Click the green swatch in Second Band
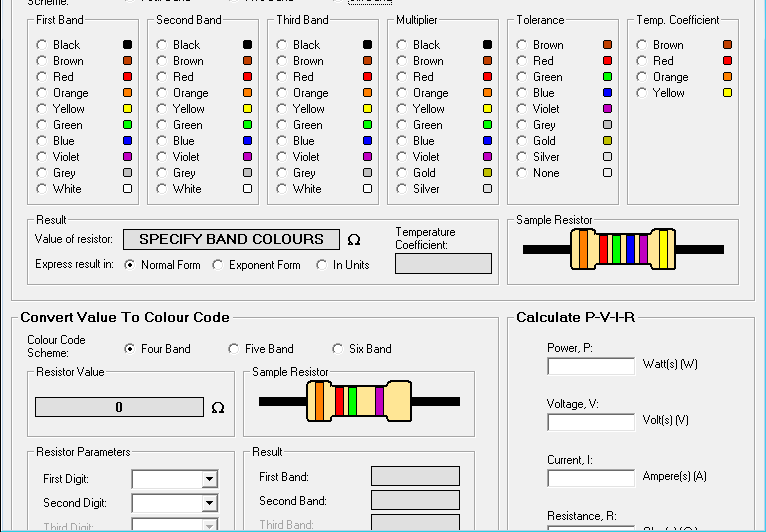 (248, 125)
